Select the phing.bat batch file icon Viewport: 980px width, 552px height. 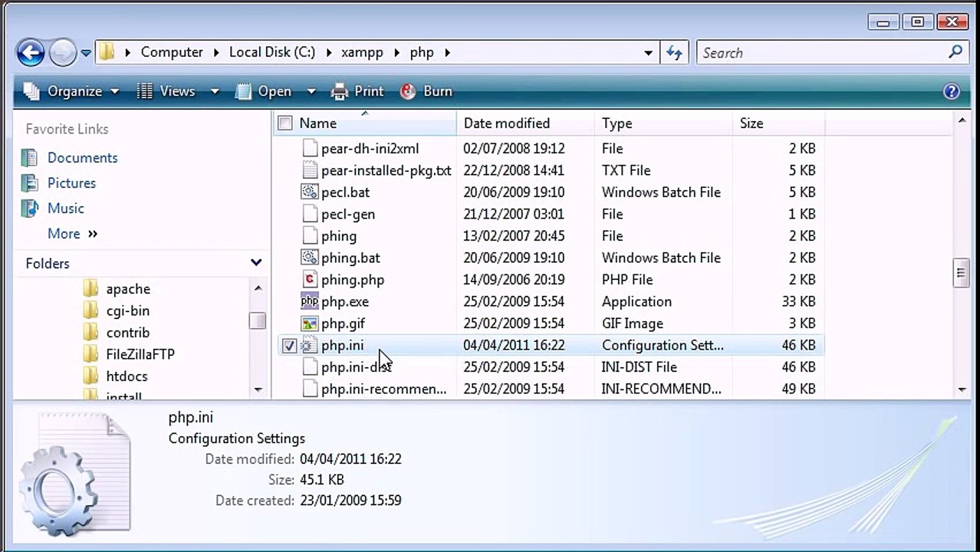click(x=310, y=258)
